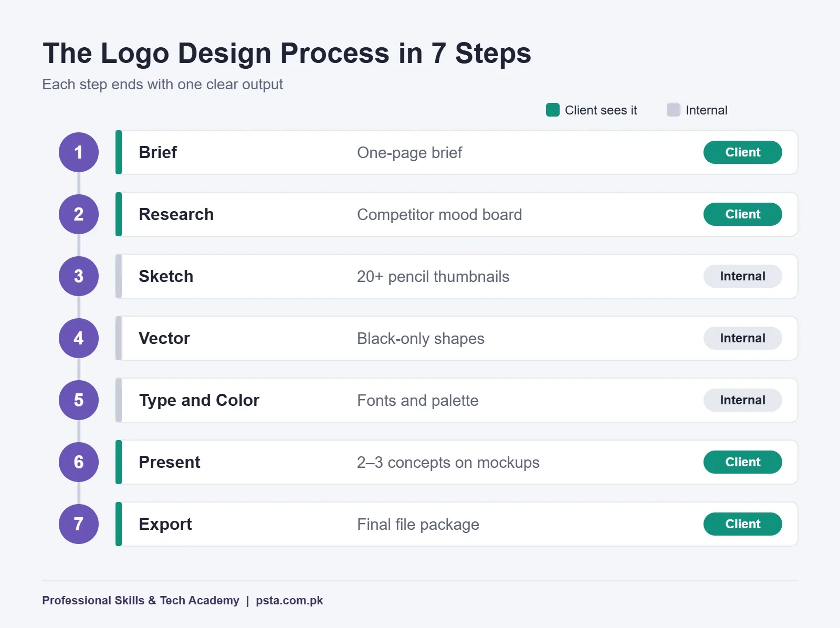Image resolution: width=840 pixels, height=628 pixels.
Task: Click the step 1 number circle
Action: 79,152
